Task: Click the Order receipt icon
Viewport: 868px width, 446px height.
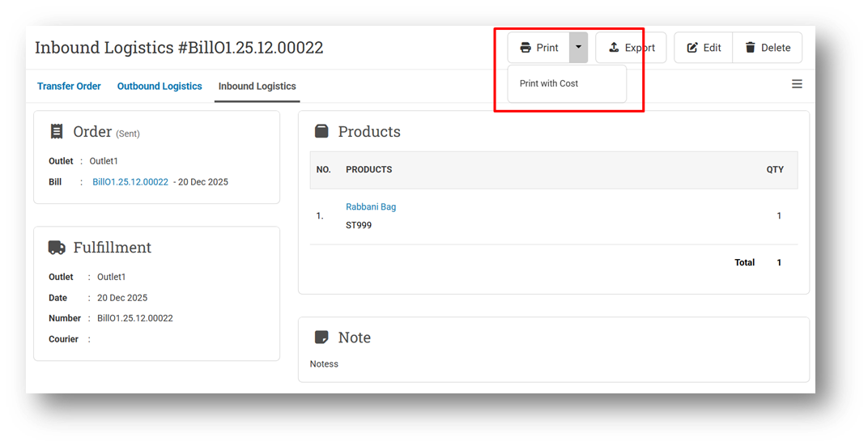Action: click(x=57, y=131)
